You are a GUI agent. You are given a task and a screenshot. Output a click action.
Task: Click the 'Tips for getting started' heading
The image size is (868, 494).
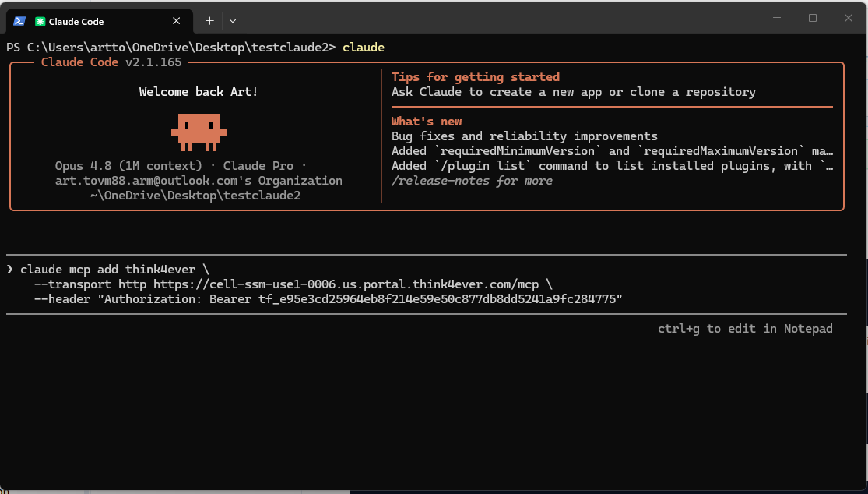click(476, 77)
